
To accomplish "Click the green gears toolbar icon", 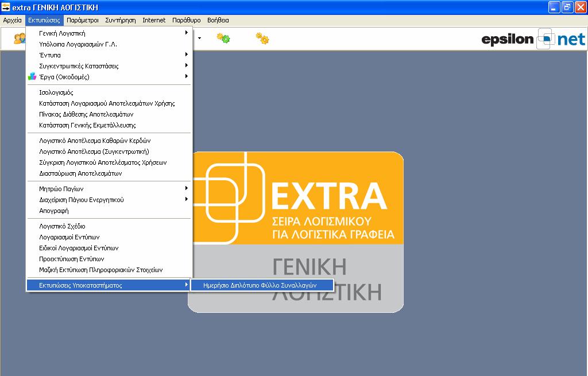I will click(x=223, y=38).
